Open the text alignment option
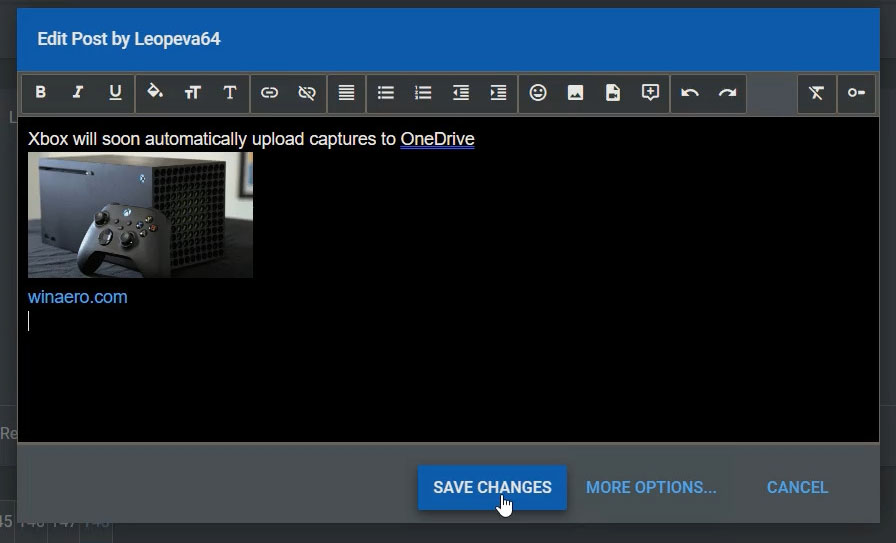This screenshot has height=543, width=896. [x=346, y=93]
